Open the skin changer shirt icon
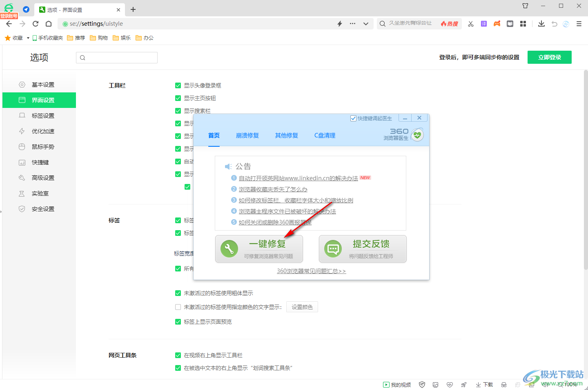 point(526,6)
